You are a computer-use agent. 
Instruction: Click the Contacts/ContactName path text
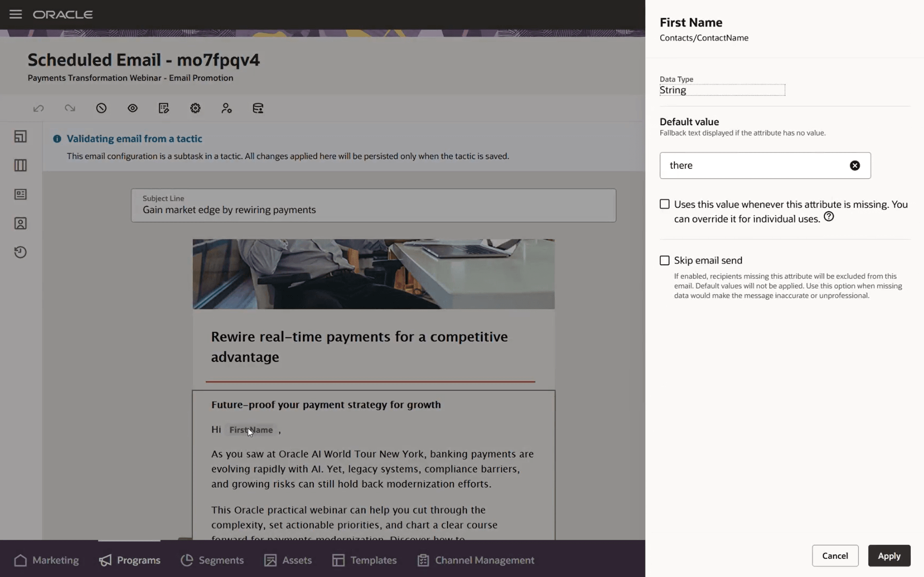704,38
